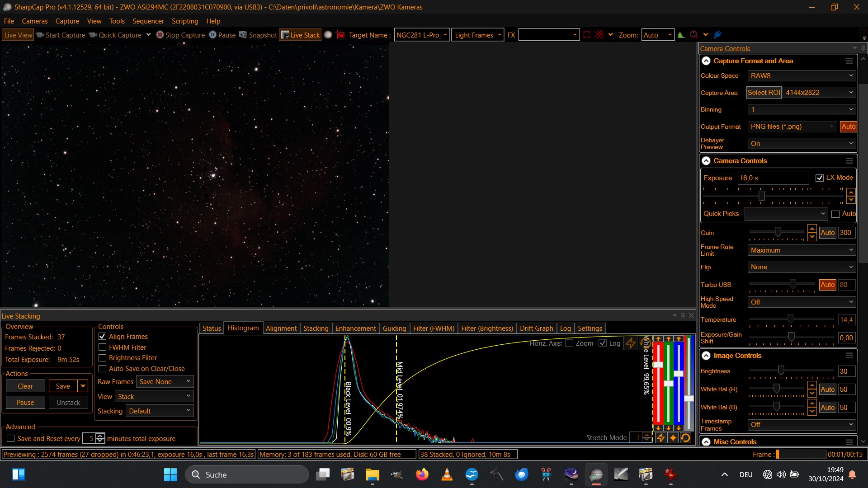Click Start Capture in the toolbar

pos(61,35)
